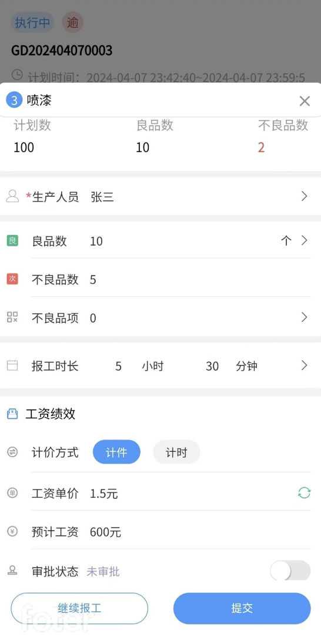
Task: Click the 小时 hours field showing 5
Action: (118, 366)
